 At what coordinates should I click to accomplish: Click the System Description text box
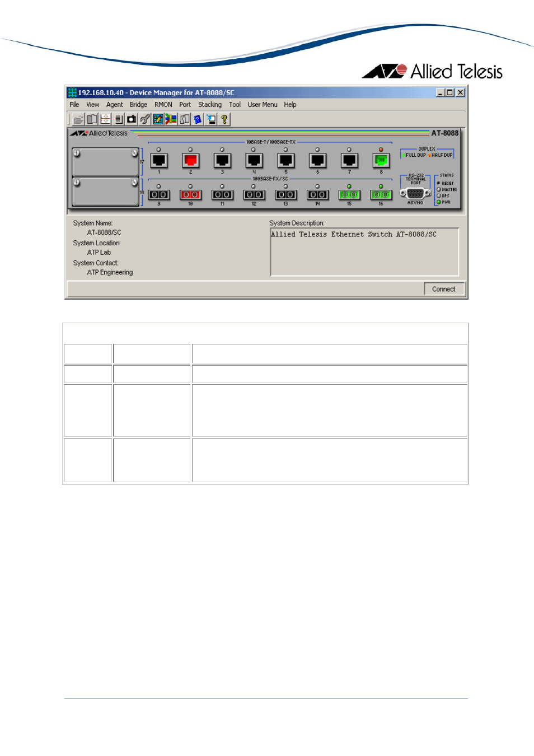pyautogui.click(x=364, y=251)
